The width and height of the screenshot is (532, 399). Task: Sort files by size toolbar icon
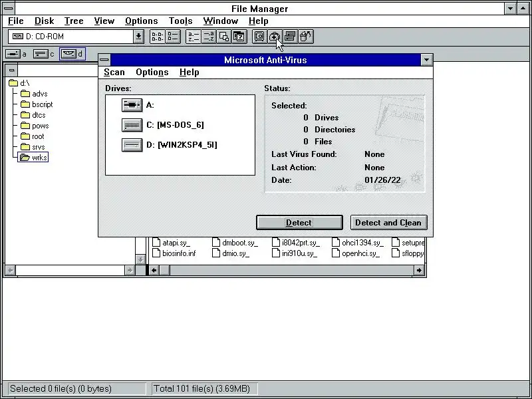[224, 37]
